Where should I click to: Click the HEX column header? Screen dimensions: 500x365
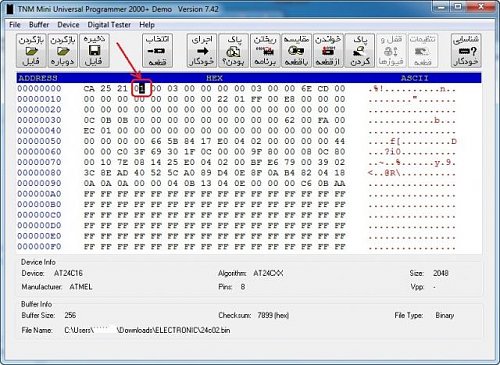click(214, 78)
